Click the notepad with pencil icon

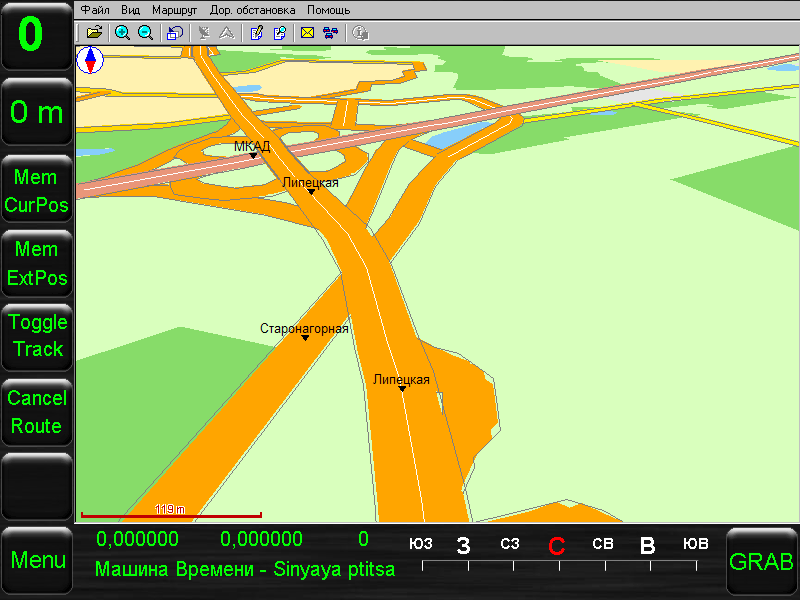pyautogui.click(x=257, y=33)
